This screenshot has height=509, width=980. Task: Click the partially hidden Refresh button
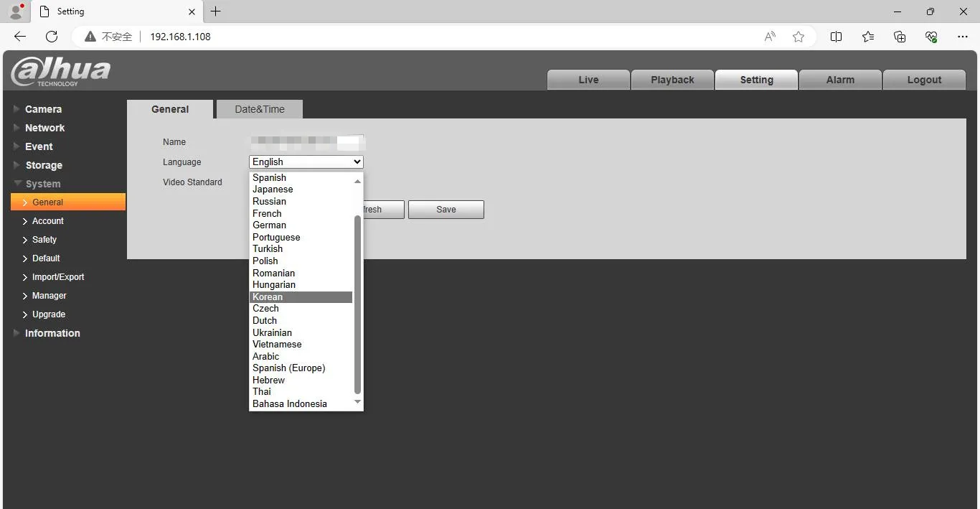pos(384,210)
